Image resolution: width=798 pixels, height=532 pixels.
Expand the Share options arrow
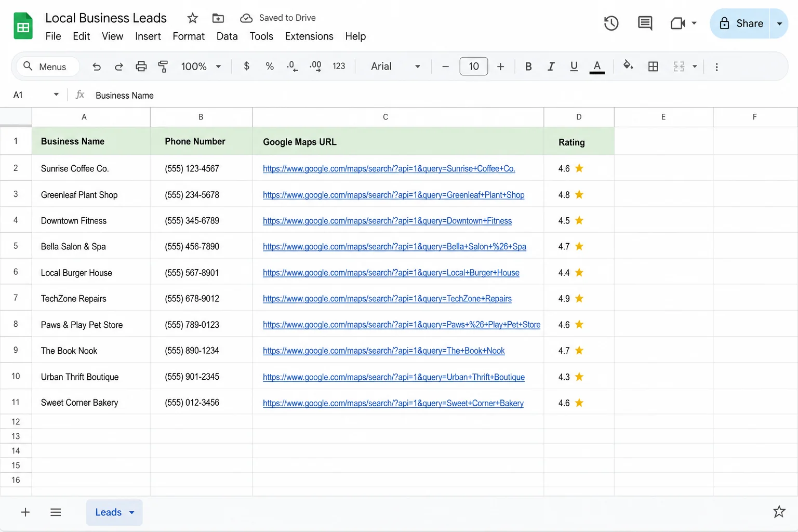tap(779, 23)
